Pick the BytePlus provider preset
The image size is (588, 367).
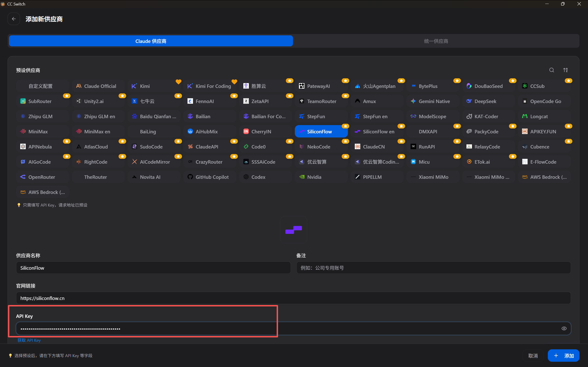pos(433,86)
